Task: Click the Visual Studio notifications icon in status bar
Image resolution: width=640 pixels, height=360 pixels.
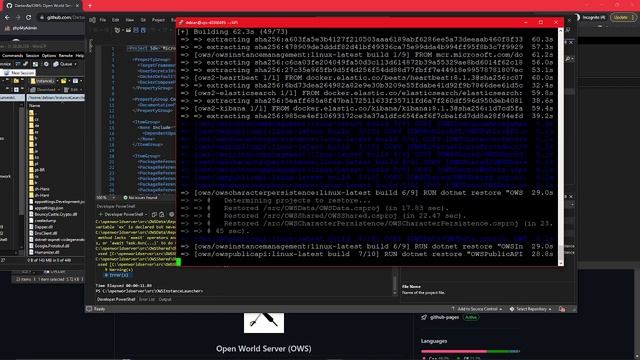Action: (562, 309)
